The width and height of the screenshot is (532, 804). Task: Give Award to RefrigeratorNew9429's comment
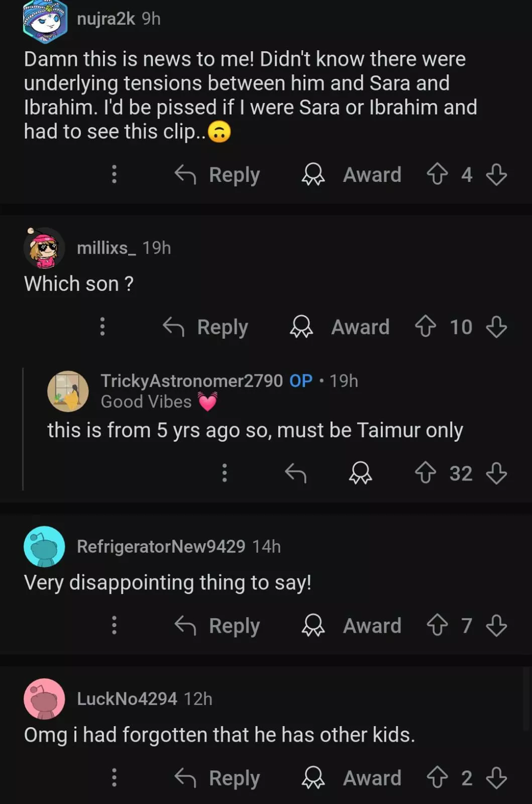tap(352, 626)
